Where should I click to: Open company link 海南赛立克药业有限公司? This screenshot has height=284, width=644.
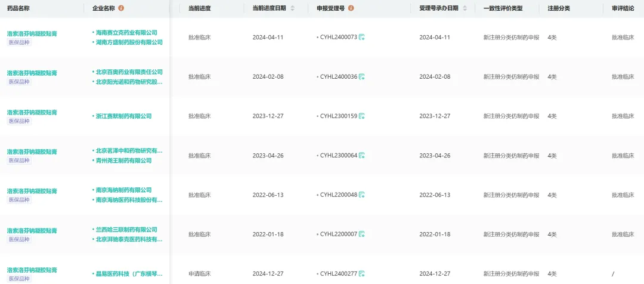tap(126, 32)
